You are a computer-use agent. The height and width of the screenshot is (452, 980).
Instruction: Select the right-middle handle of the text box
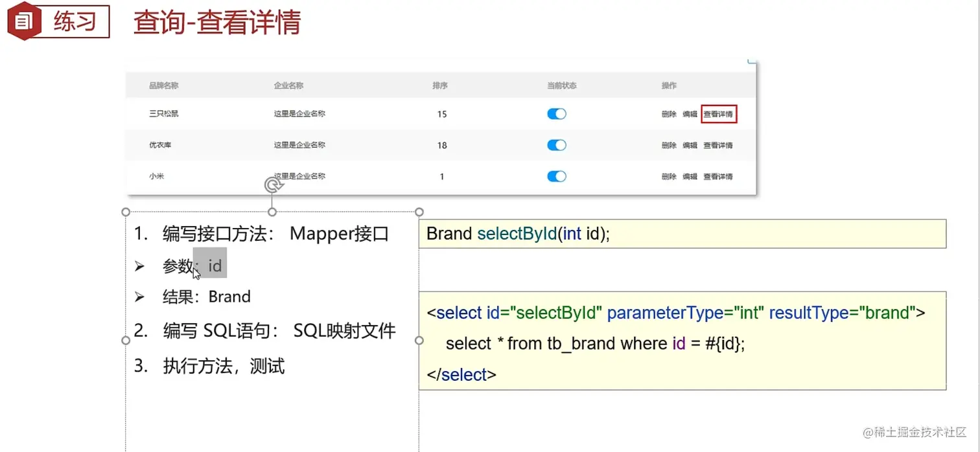click(419, 340)
